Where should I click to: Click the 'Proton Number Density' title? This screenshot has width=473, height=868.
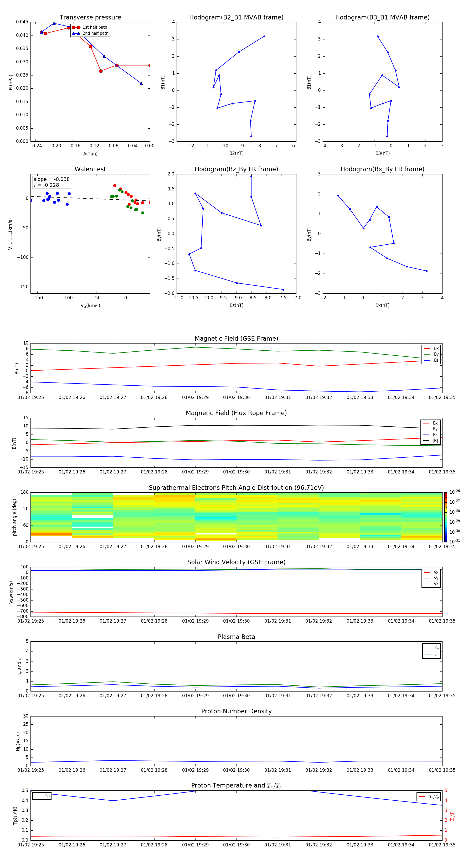(x=236, y=711)
